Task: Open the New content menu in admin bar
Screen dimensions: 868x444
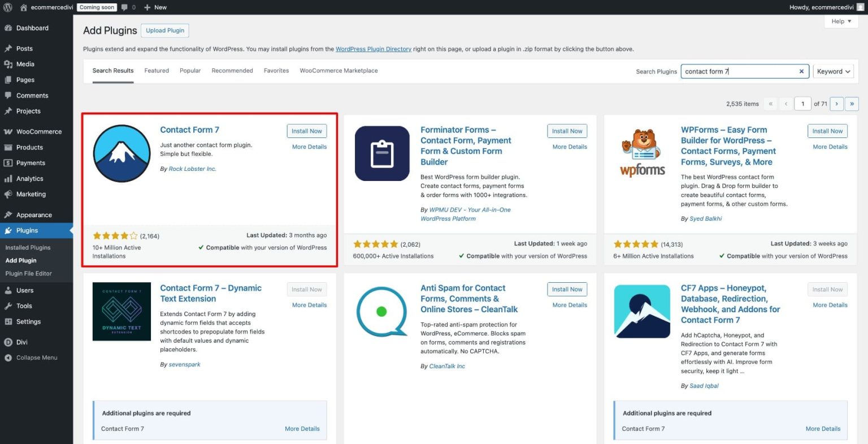Action: [x=155, y=7]
